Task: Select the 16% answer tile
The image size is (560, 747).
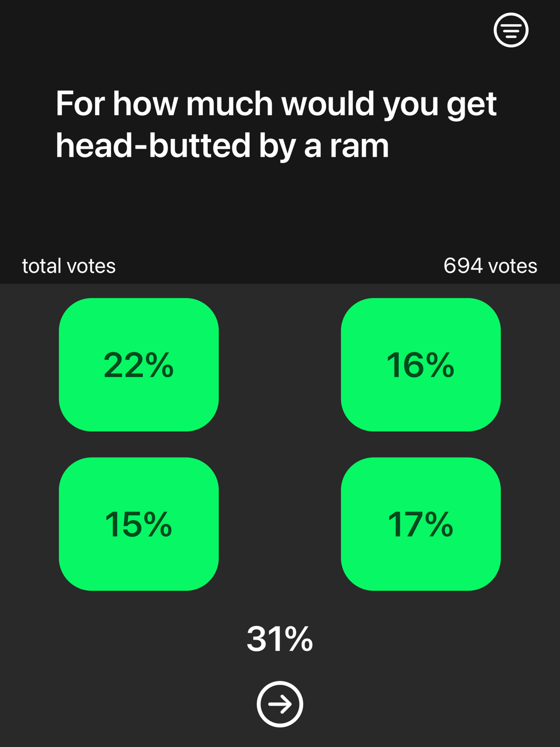Action: click(x=421, y=365)
